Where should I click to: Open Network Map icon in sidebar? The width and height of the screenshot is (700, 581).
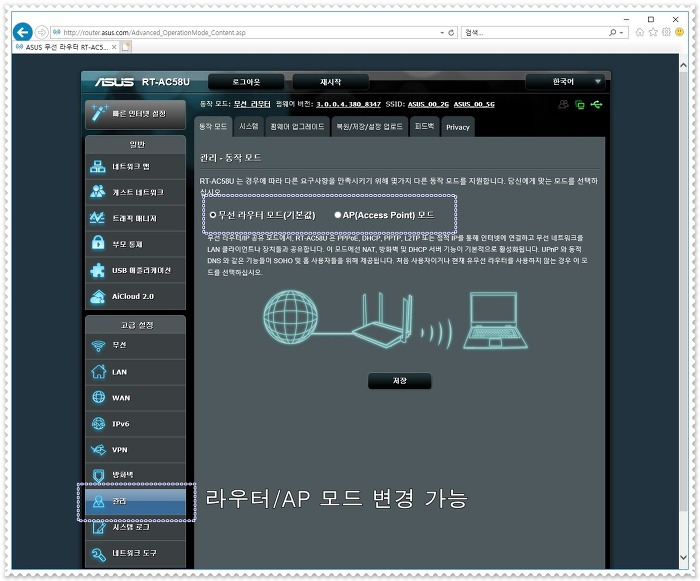pyautogui.click(x=98, y=167)
